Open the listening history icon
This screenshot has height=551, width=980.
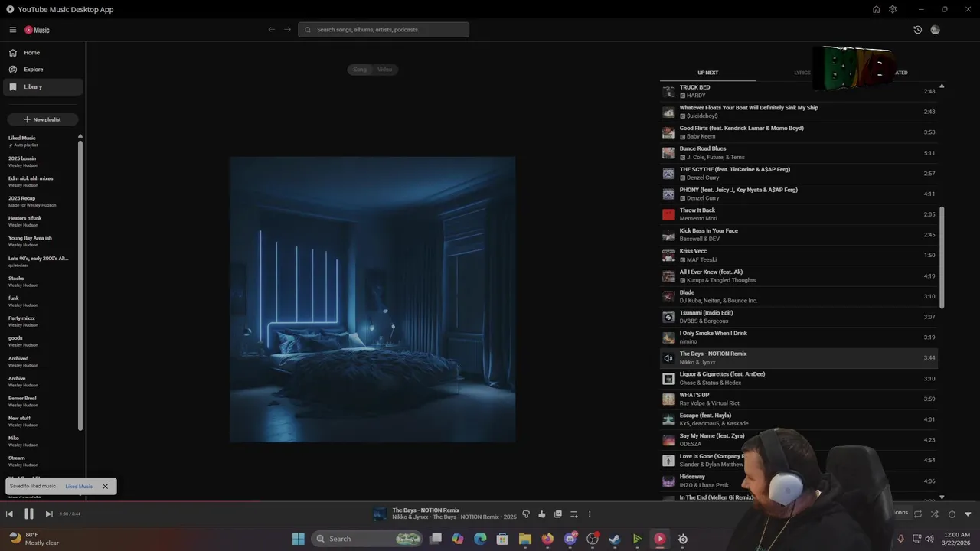917,30
